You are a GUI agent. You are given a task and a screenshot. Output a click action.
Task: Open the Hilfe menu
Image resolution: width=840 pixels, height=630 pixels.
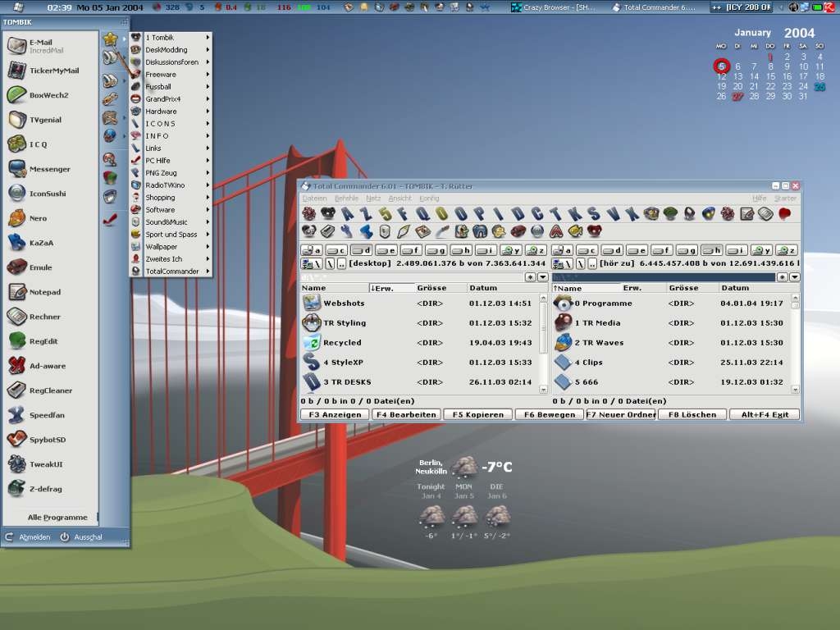tap(759, 199)
